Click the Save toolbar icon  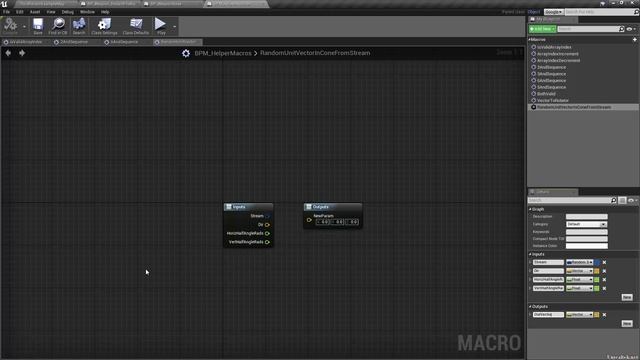click(x=38, y=26)
